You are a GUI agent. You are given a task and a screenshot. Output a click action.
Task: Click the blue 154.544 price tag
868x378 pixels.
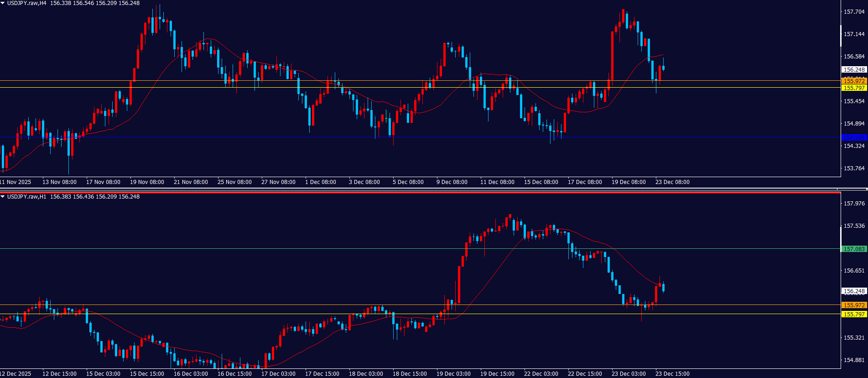point(854,137)
